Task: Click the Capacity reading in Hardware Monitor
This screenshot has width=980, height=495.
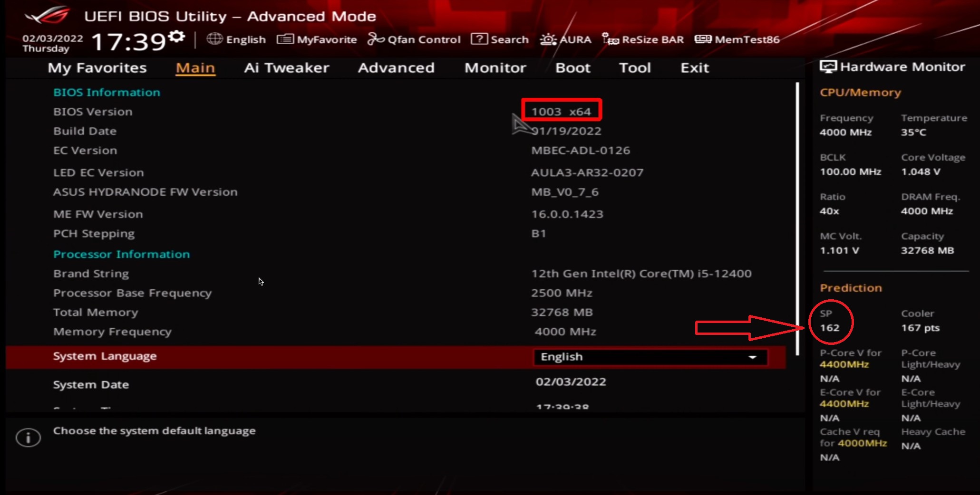Action: [x=927, y=251]
